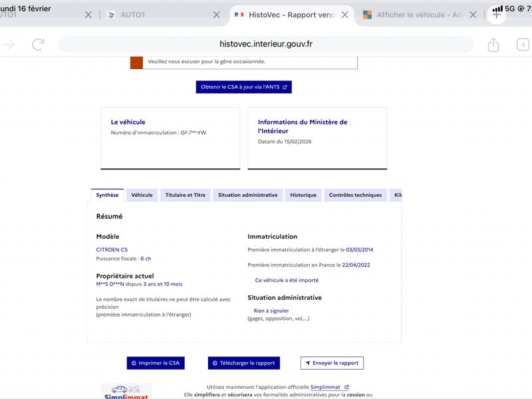Click the Résumé heading
The image size is (532, 399).
coord(109,217)
